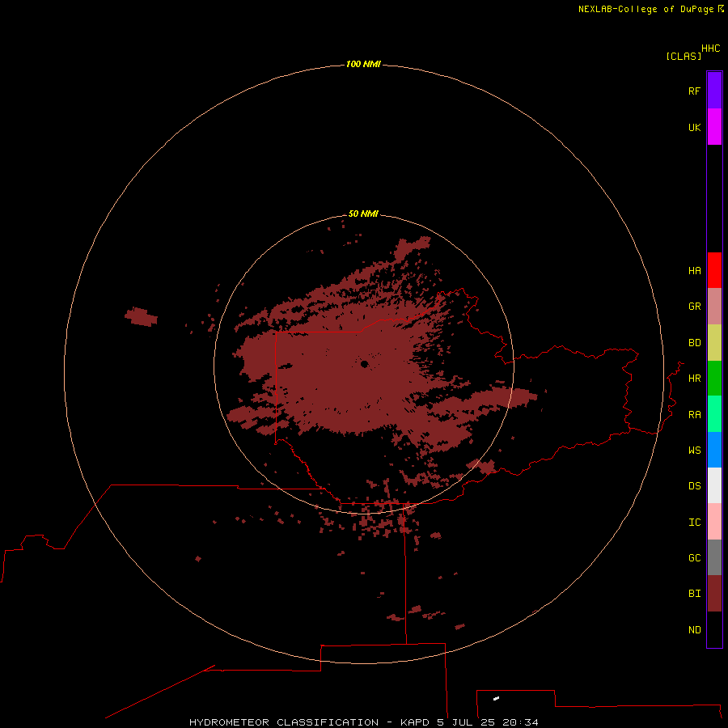This screenshot has height=728, width=728.
Task: Click the NEXLAB-College of DuPage text
Action: pos(645,9)
